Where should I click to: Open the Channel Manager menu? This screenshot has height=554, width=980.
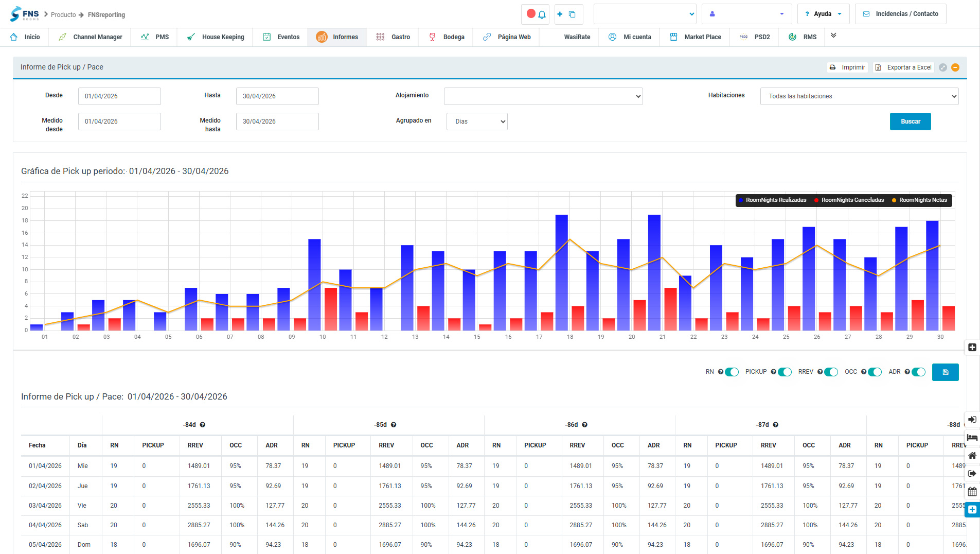coord(91,37)
